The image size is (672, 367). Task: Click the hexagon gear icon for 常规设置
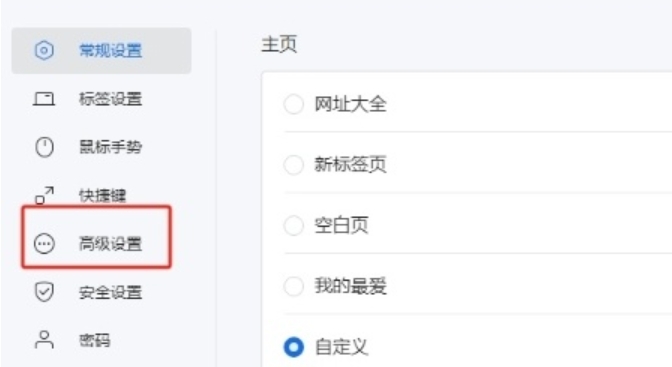[44, 51]
